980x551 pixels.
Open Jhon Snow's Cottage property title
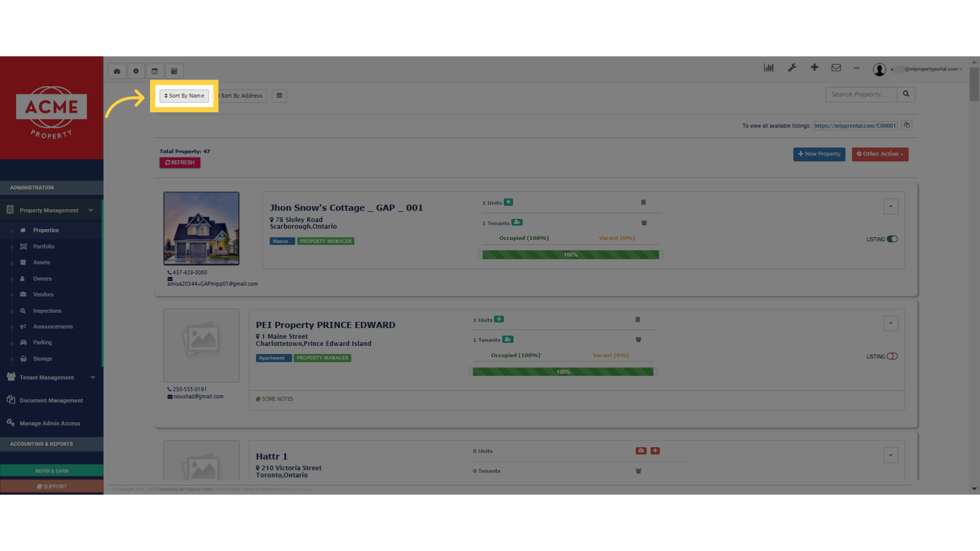(346, 208)
